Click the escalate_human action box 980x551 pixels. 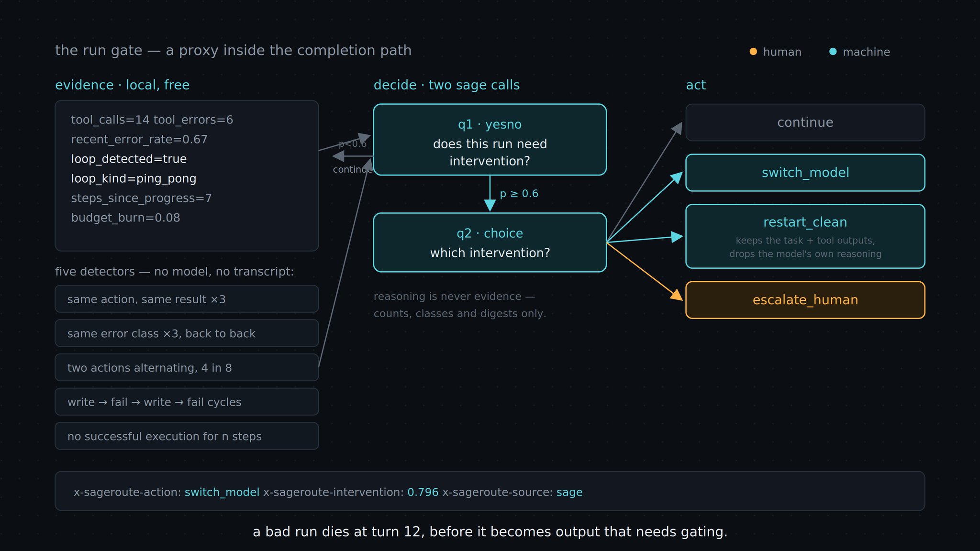[x=805, y=300]
